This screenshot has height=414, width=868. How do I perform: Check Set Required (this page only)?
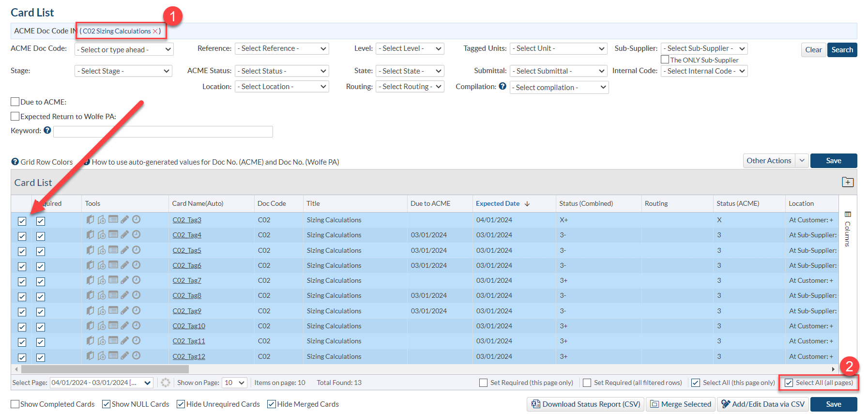(x=483, y=383)
